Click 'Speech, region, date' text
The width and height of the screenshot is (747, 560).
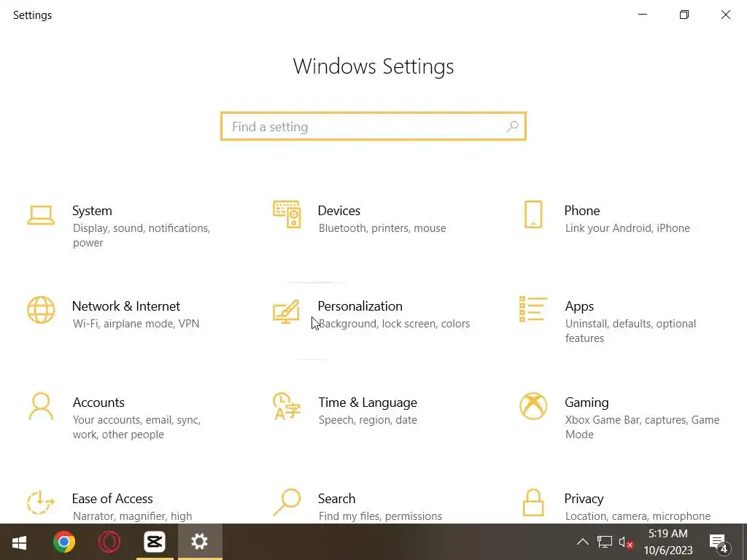coord(368,420)
